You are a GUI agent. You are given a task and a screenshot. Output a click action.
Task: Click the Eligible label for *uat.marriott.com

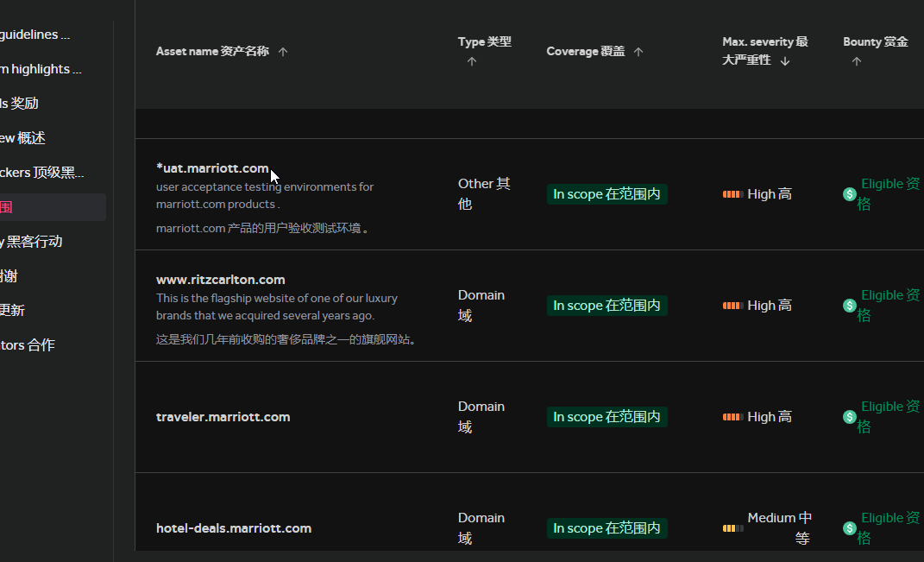coord(889,194)
